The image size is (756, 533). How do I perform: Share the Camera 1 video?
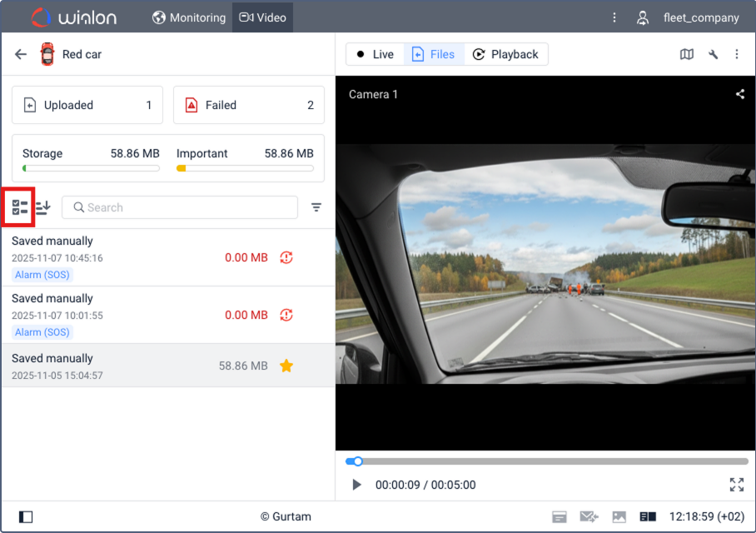coord(740,94)
